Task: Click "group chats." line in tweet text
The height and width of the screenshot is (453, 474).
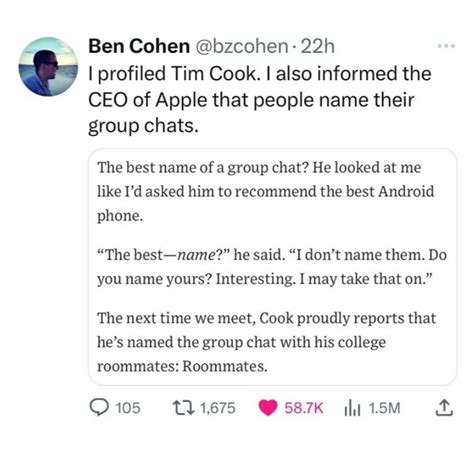Action: point(143,126)
